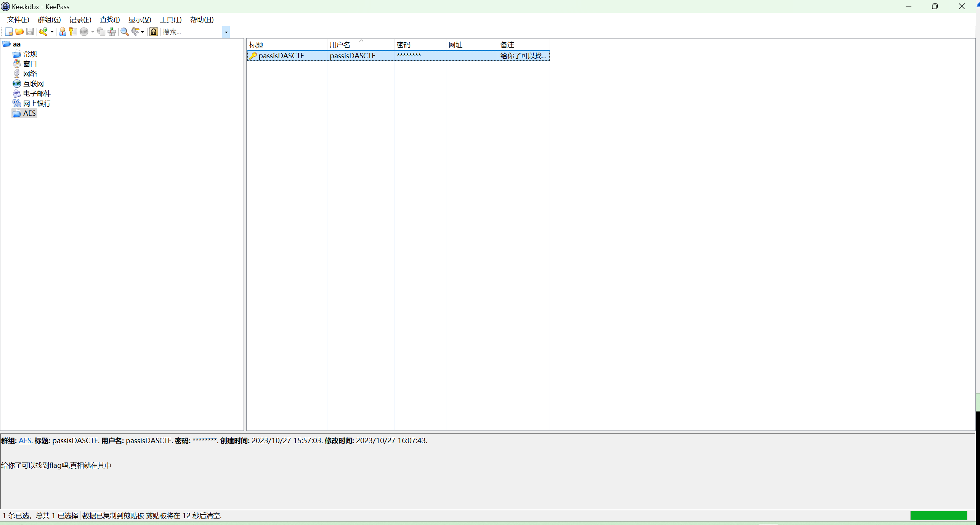Click the Perform auto-type icon
Screen dimensions: 980x525
[x=112, y=32]
